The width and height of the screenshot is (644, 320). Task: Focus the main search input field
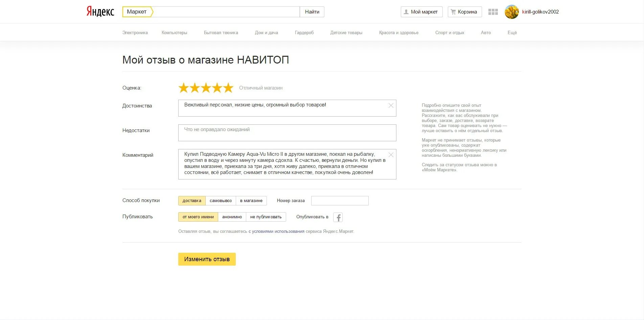coord(226,12)
